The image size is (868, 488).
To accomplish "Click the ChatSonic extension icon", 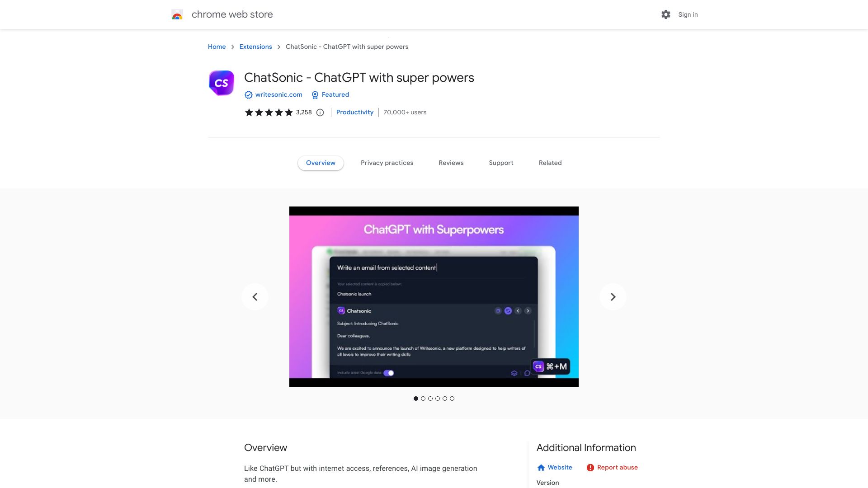I will [x=221, y=82].
